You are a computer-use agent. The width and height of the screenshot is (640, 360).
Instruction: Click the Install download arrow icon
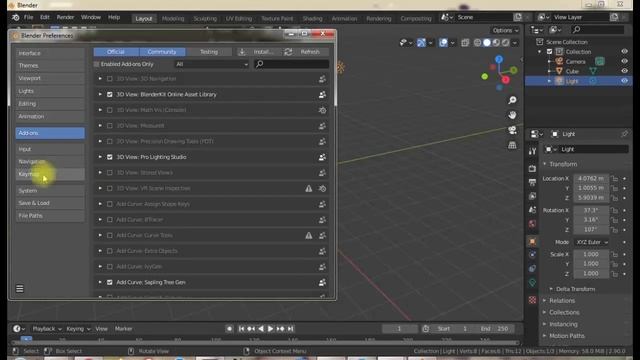pyautogui.click(x=242, y=52)
